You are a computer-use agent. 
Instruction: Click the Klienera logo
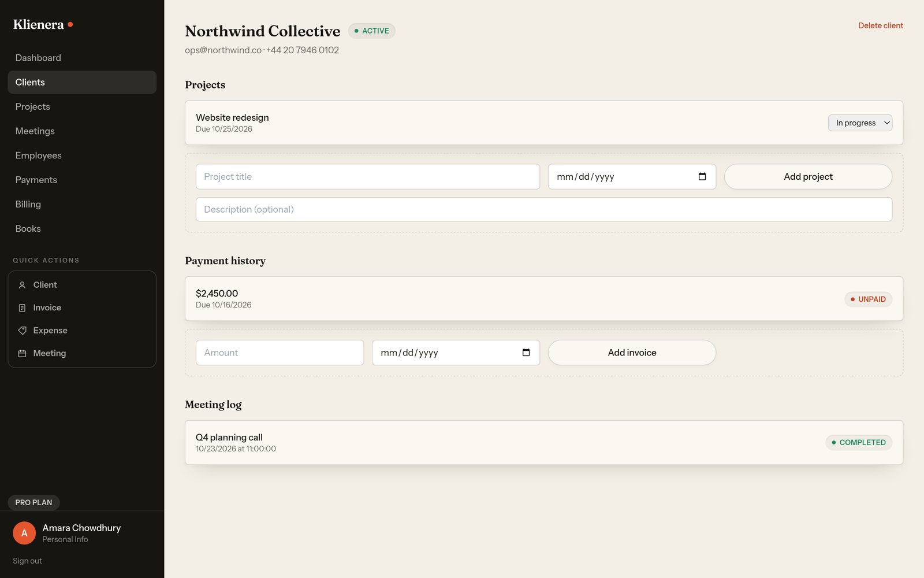[43, 24]
